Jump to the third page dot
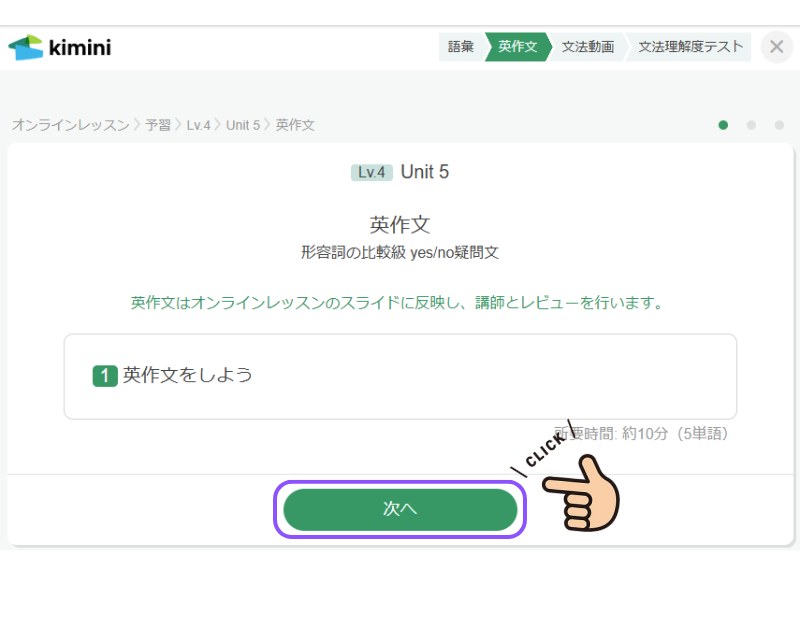Viewport: 800px width, 640px height. (x=778, y=125)
